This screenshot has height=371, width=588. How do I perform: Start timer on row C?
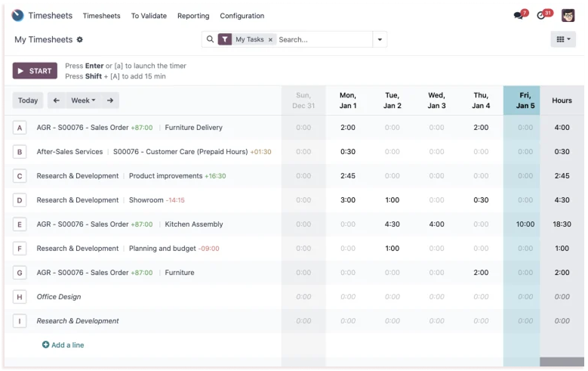pyautogui.click(x=20, y=176)
